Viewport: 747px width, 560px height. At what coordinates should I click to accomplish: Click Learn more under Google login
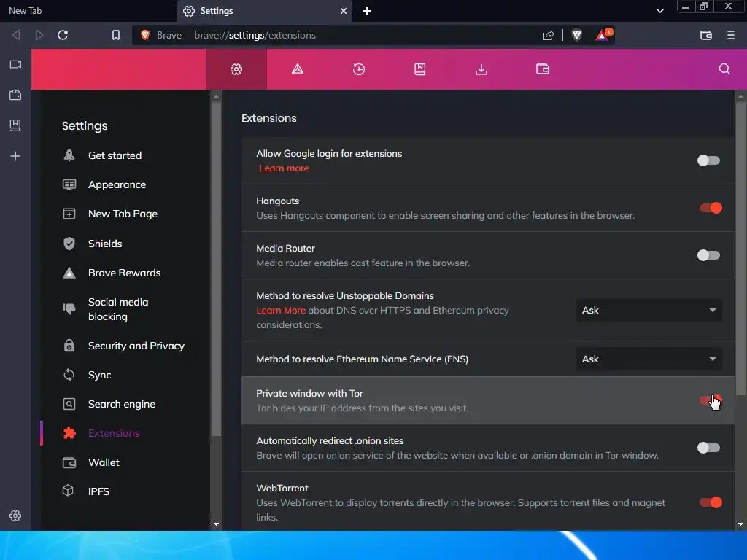[284, 168]
